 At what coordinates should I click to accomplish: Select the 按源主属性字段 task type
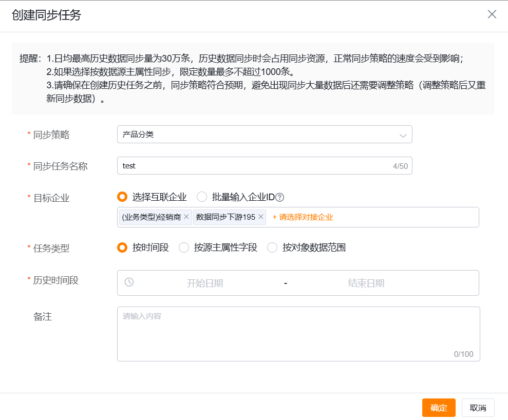coord(184,247)
